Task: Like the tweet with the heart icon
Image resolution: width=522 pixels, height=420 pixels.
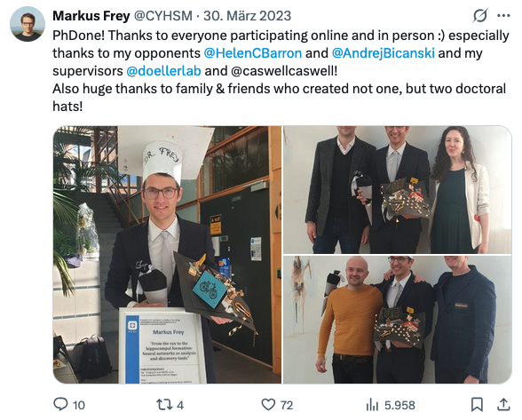Action: (268, 405)
